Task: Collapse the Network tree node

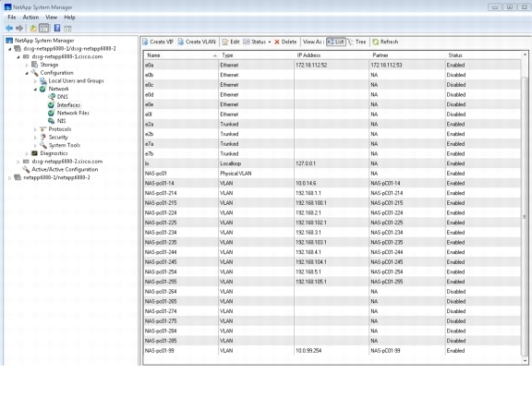Action: [35, 90]
